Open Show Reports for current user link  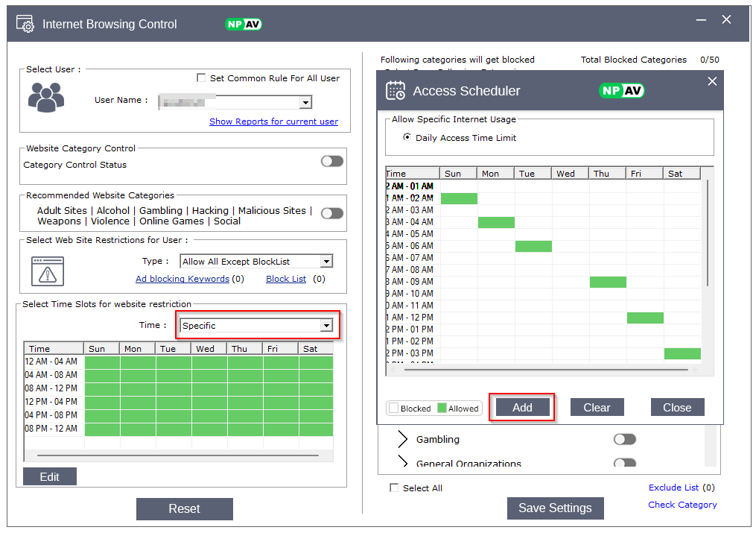273,122
